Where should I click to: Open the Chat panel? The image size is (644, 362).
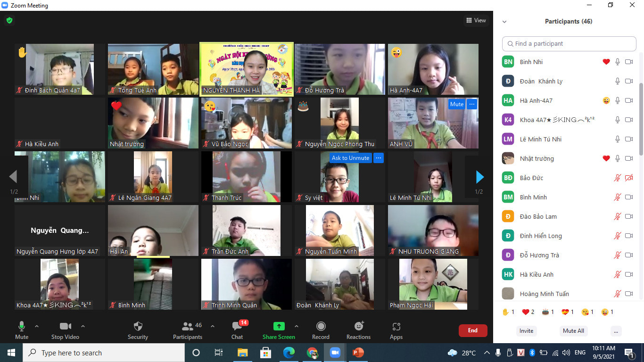[x=237, y=327]
